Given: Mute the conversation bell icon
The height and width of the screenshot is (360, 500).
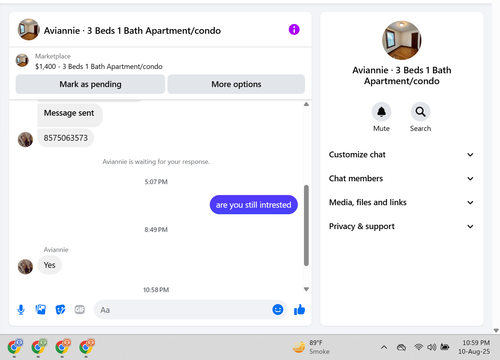Looking at the screenshot, I should tap(381, 112).
